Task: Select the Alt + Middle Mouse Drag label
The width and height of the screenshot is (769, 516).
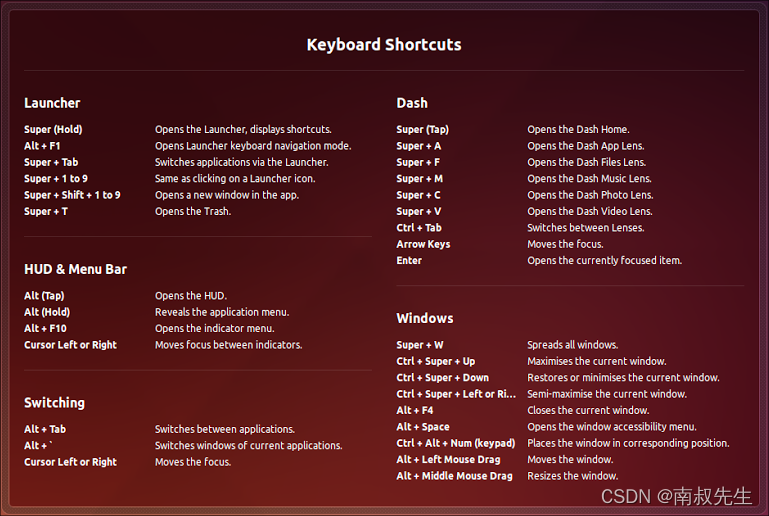Action: point(454,476)
